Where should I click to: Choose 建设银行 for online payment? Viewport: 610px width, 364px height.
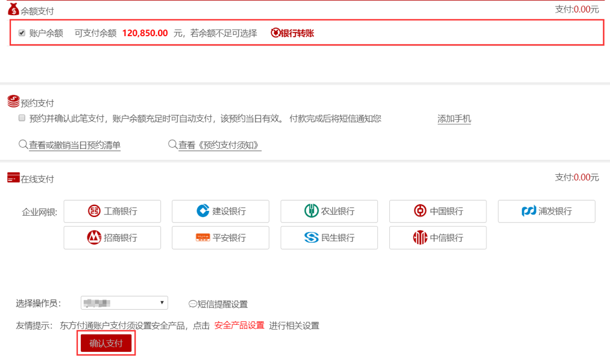tap(221, 211)
